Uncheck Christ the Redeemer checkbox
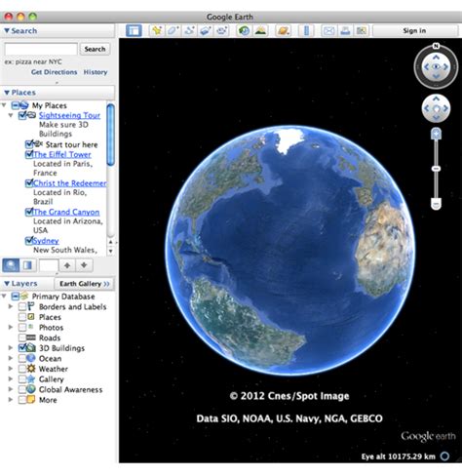The height and width of the screenshot is (476, 462). [29, 183]
